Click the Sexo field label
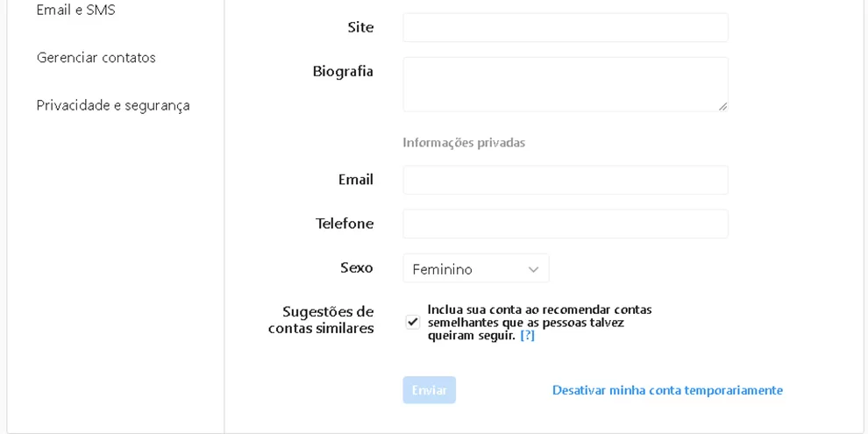 pyautogui.click(x=356, y=267)
